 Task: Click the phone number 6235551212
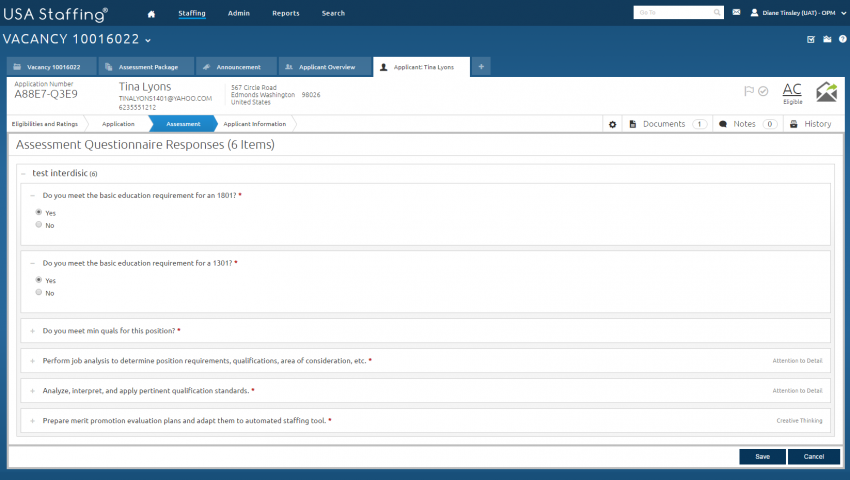pos(137,107)
